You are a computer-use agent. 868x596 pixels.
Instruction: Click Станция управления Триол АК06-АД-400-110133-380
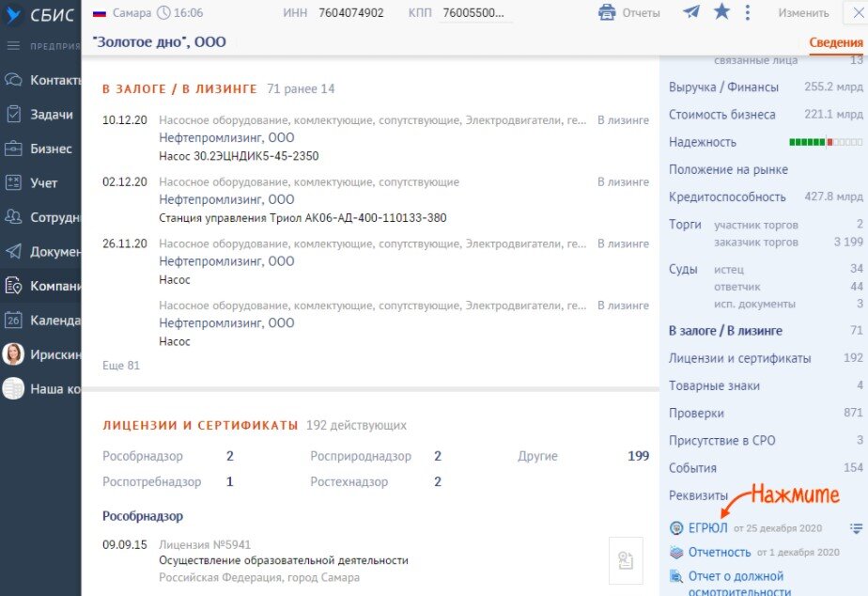tap(302, 218)
